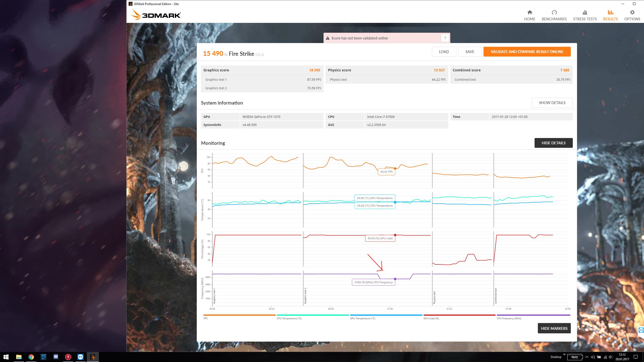Toggle CPU Temperature legend series
644x362 pixels.
click(313, 317)
